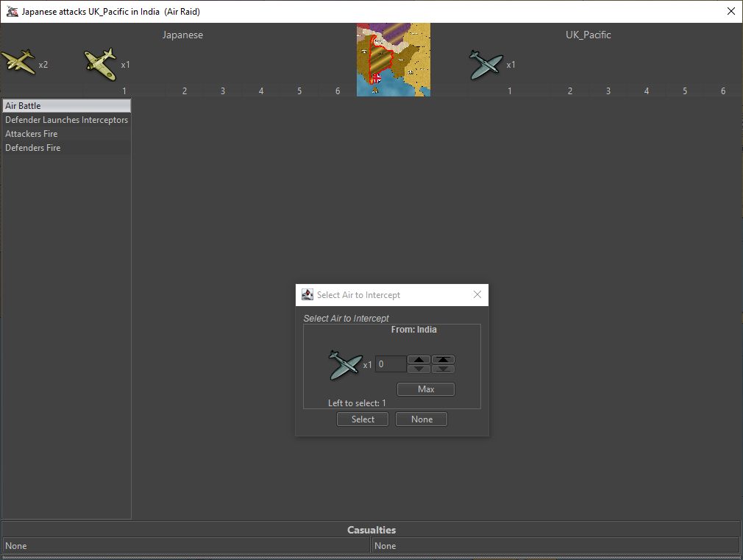Set interceptor count to minimum with bottom arrow
Screen dimensions: 743x560
click(443, 369)
